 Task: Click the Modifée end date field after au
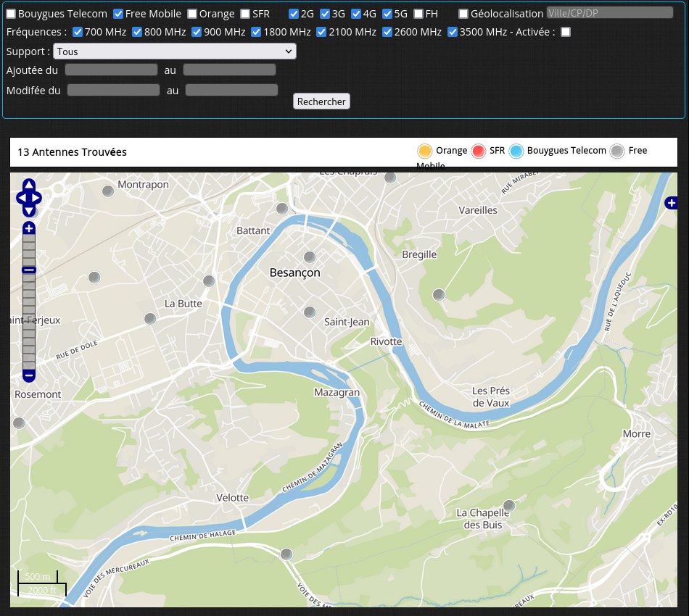[x=231, y=90]
